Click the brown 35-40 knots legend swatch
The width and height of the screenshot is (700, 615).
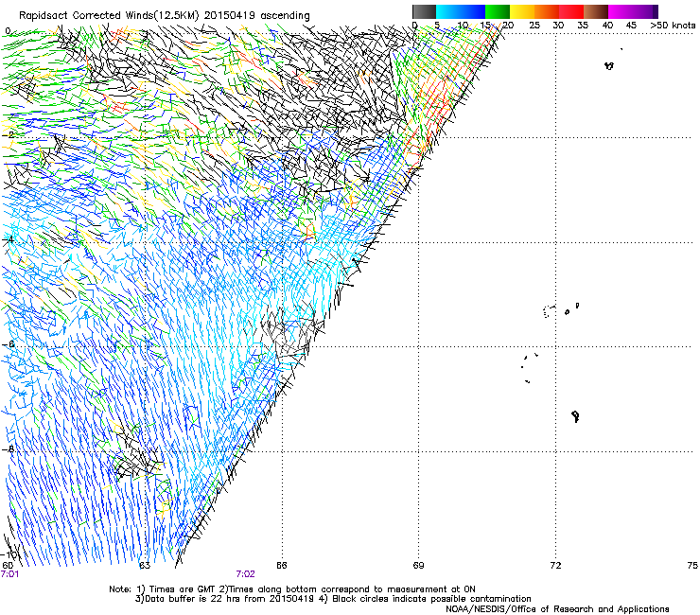coord(596,11)
